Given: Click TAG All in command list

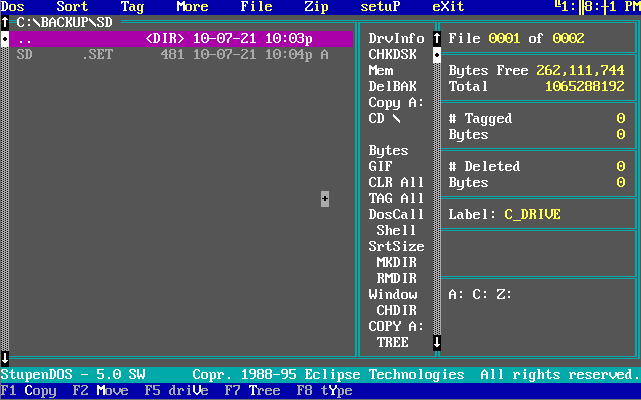Looking at the screenshot, I should pyautogui.click(x=396, y=199).
